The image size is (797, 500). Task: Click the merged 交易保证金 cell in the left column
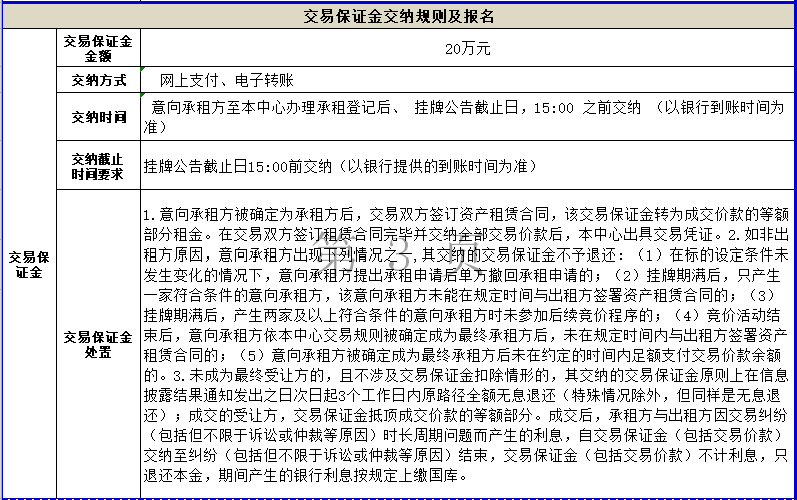(29, 264)
